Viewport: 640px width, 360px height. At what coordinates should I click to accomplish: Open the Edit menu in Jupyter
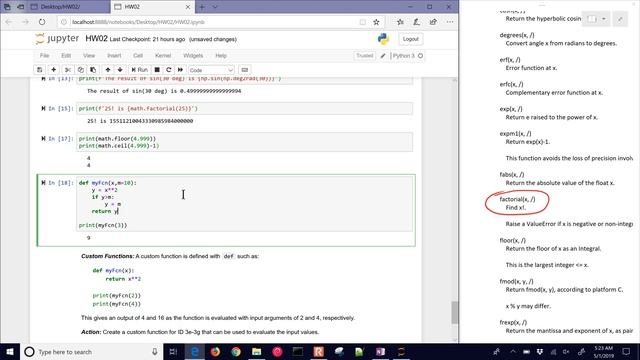pos(66,56)
